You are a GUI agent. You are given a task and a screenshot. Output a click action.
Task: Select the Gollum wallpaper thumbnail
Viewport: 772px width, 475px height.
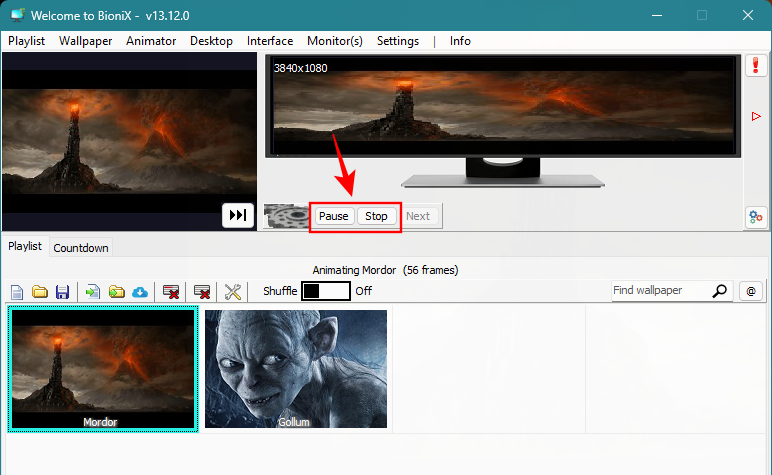click(x=296, y=369)
